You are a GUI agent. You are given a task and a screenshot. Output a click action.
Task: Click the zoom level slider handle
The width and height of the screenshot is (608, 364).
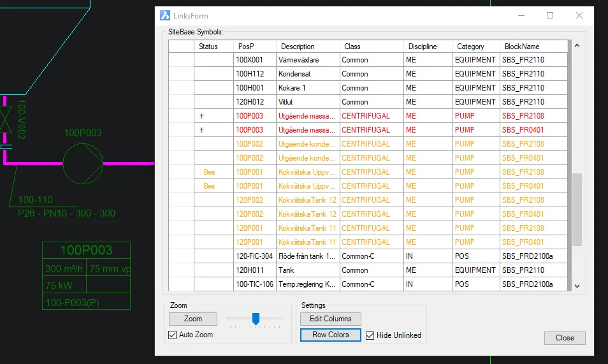[x=256, y=319]
